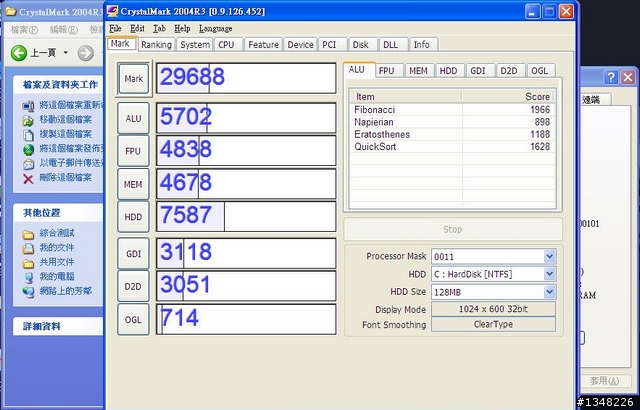This screenshot has height=410, width=640.
Task: Switch to the Info tab
Action: click(x=422, y=44)
